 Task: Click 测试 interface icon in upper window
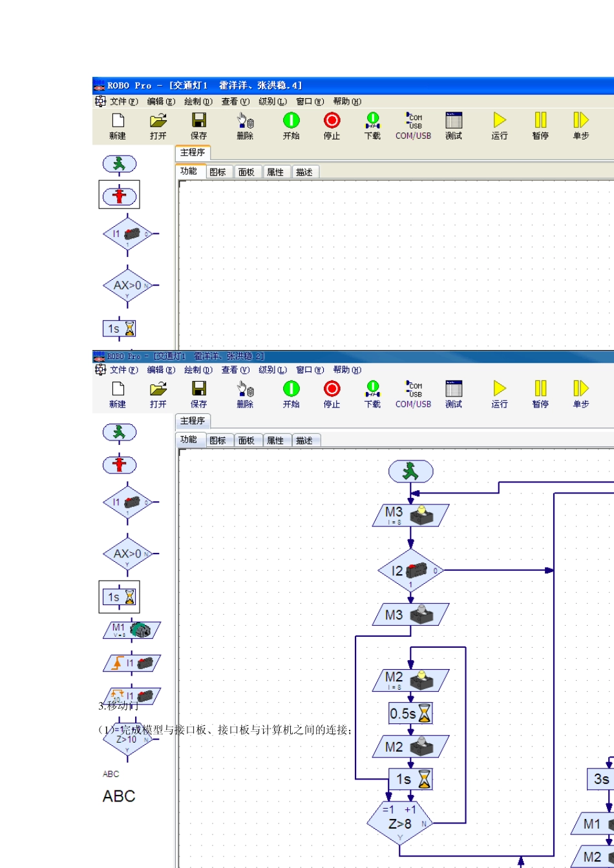coord(454,126)
